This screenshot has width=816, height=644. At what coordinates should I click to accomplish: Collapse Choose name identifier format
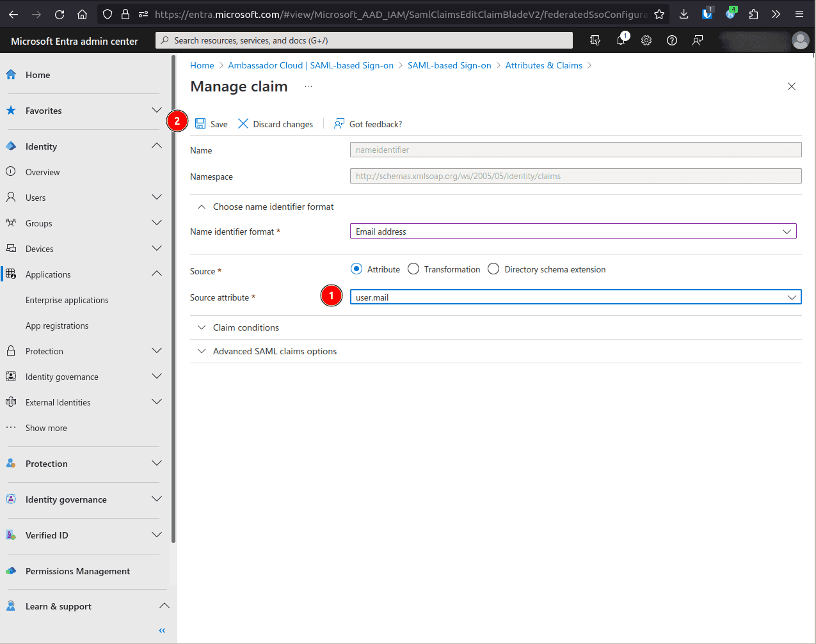coord(266,207)
